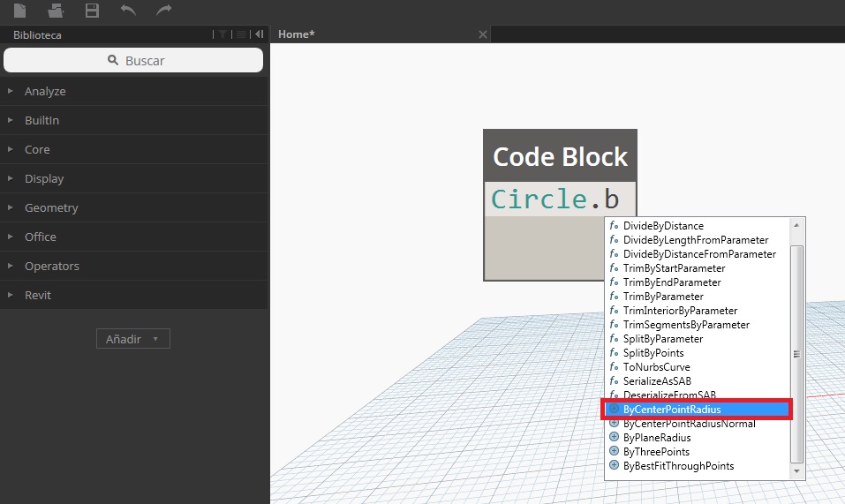
Task: Pick ToNurbsCurve from the suggestion list
Action: coord(656,367)
